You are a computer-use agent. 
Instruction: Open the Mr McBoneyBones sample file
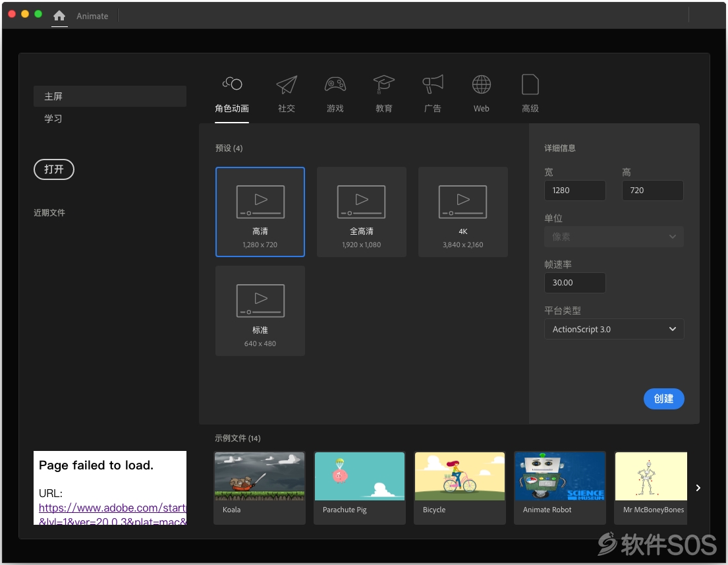tap(650, 488)
